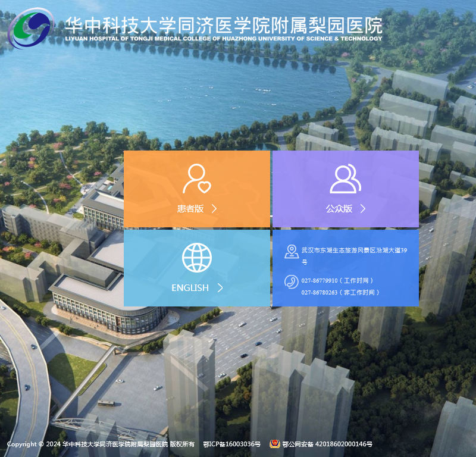Click the arrow next to 患者版
Image resolution: width=476 pixels, height=457 pixels.
click(214, 209)
